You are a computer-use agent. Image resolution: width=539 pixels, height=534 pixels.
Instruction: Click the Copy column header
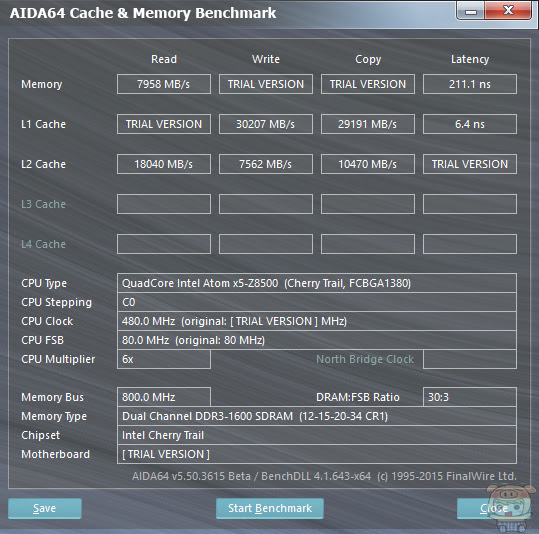(x=368, y=59)
